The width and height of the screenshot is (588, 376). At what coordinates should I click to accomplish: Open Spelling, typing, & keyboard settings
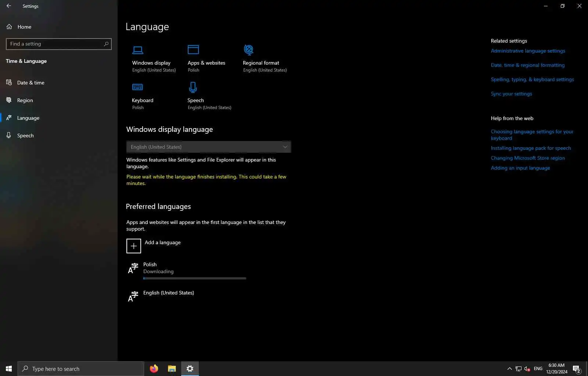click(x=533, y=80)
